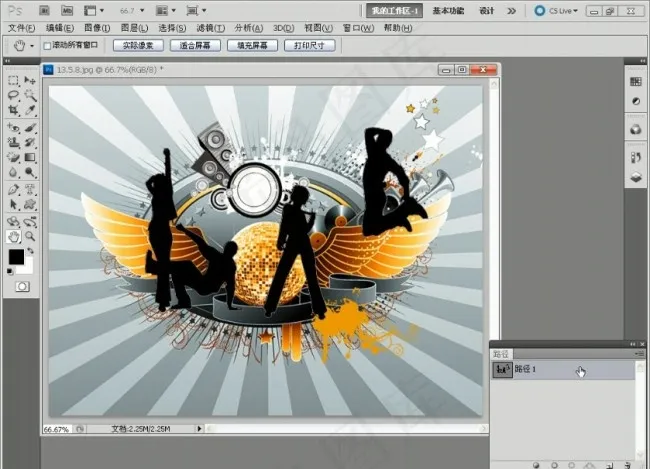Select the Rectangular Marquee tool
Image resolution: width=650 pixels, height=469 pixels.
click(x=13, y=81)
